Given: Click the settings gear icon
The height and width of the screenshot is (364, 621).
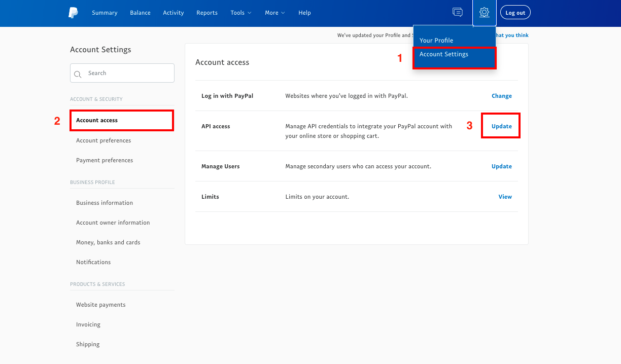Looking at the screenshot, I should [x=484, y=13].
